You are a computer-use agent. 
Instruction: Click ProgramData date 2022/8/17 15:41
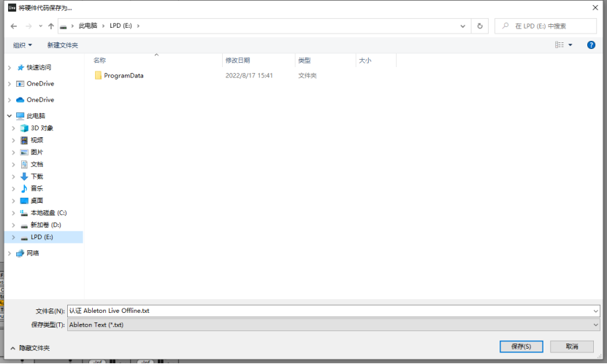[x=249, y=75]
